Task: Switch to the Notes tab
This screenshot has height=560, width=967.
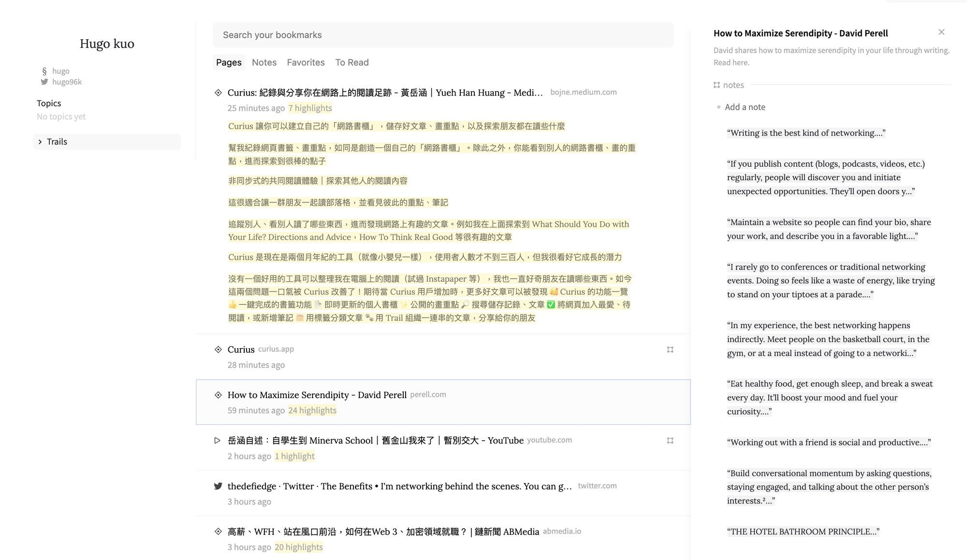Action: click(264, 62)
